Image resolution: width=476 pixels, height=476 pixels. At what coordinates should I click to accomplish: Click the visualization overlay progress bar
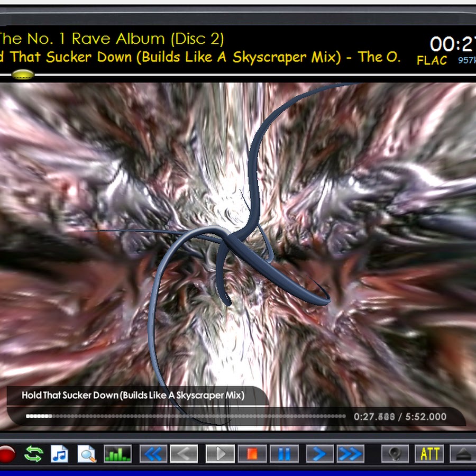point(185,417)
